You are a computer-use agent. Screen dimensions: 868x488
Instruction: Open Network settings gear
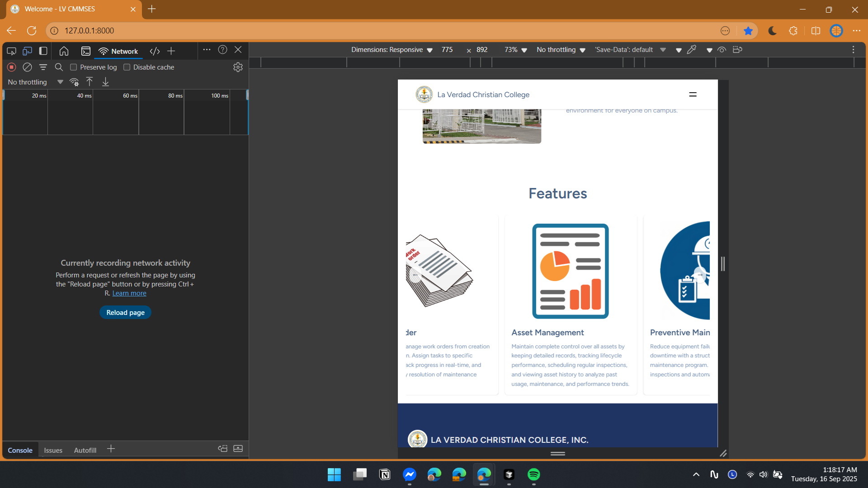pos(238,67)
